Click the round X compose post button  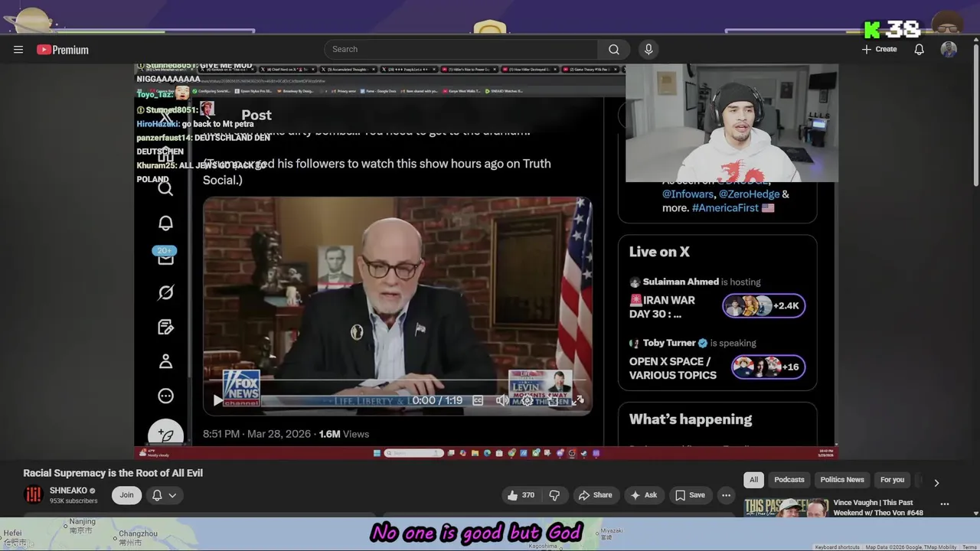coord(165,433)
